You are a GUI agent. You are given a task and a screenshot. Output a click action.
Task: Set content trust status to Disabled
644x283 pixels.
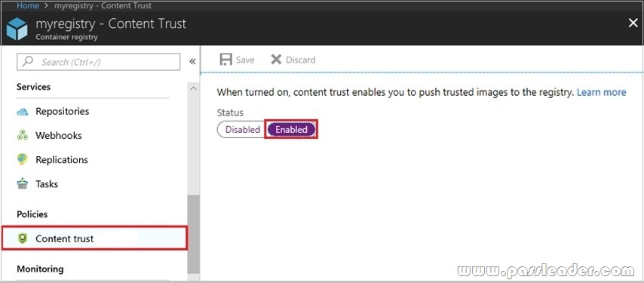(242, 130)
